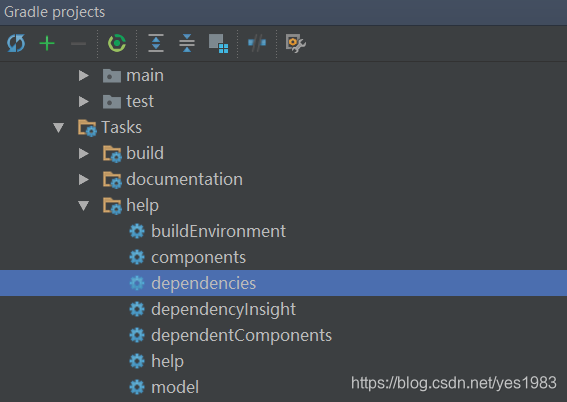
Task: Select the test tree label
Action: pyautogui.click(x=140, y=102)
